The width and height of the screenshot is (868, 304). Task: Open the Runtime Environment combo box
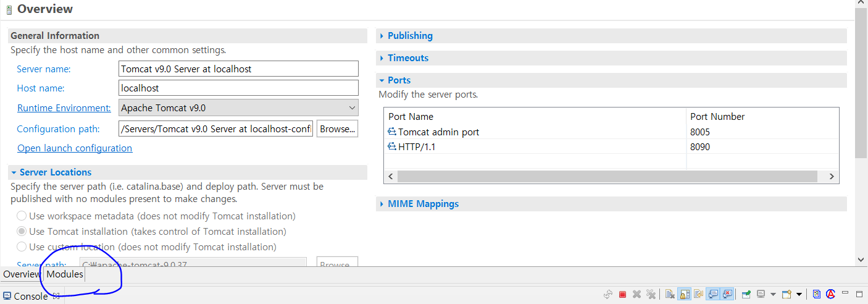(238, 108)
